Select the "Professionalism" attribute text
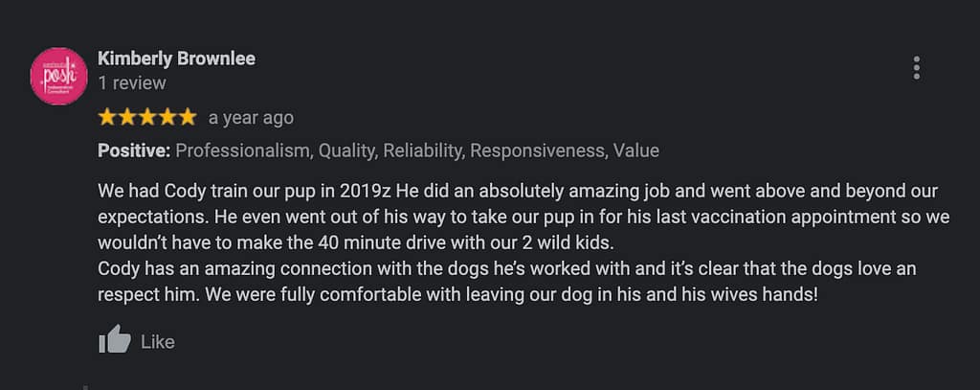 coord(242,150)
